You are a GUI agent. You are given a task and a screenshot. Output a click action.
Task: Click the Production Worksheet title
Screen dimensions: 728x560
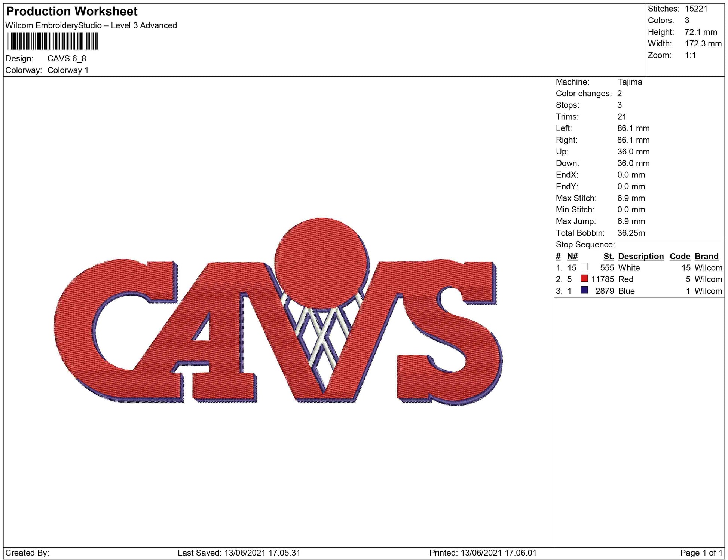[x=72, y=12]
